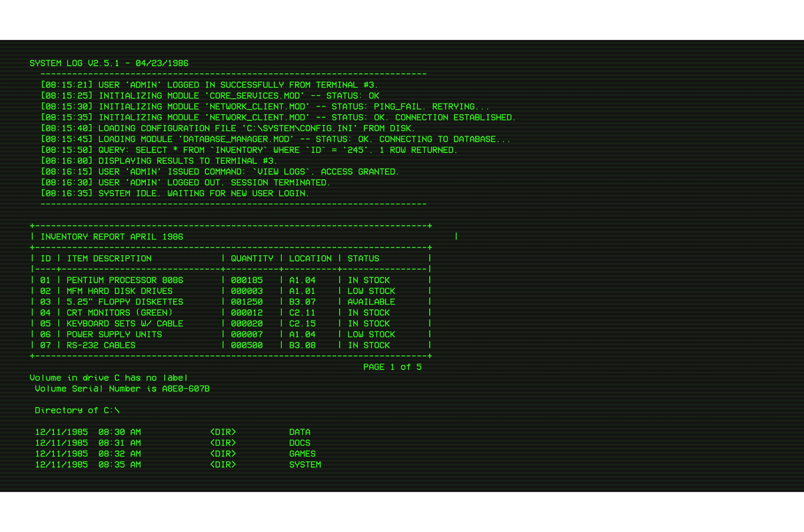Click the 'Directory of C:\' line
The height and width of the screenshot is (532, 804).
[77, 411]
